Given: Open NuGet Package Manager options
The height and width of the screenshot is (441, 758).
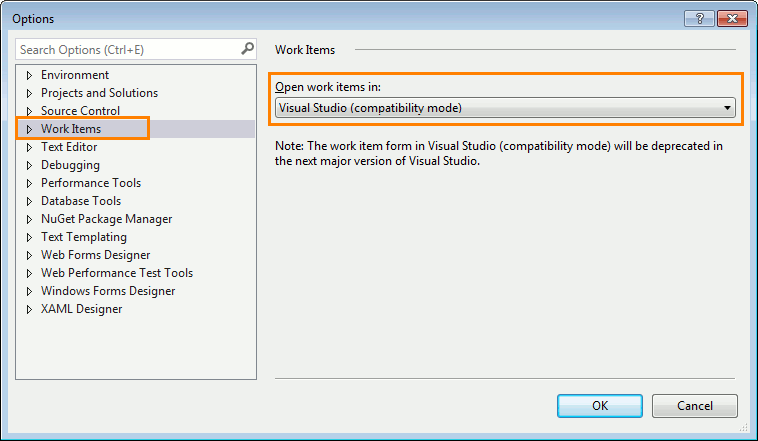Looking at the screenshot, I should pos(106,219).
